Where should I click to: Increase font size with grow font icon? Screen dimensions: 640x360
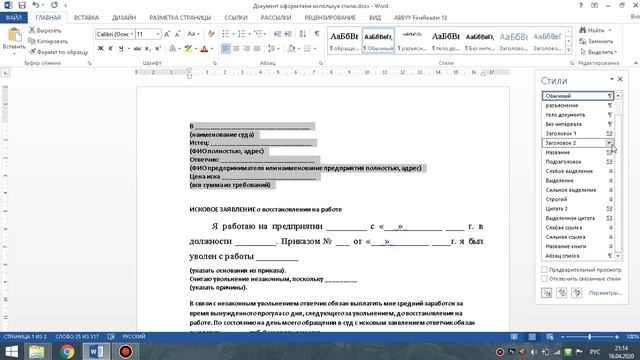click(x=167, y=34)
